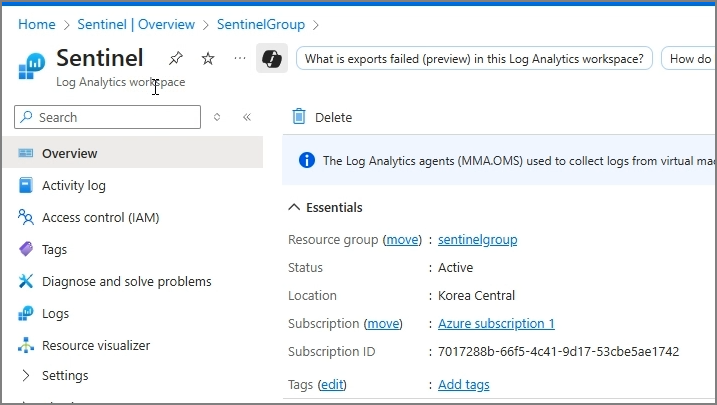
Task: Click the 'How do' suggestion chip
Action: tap(689, 59)
